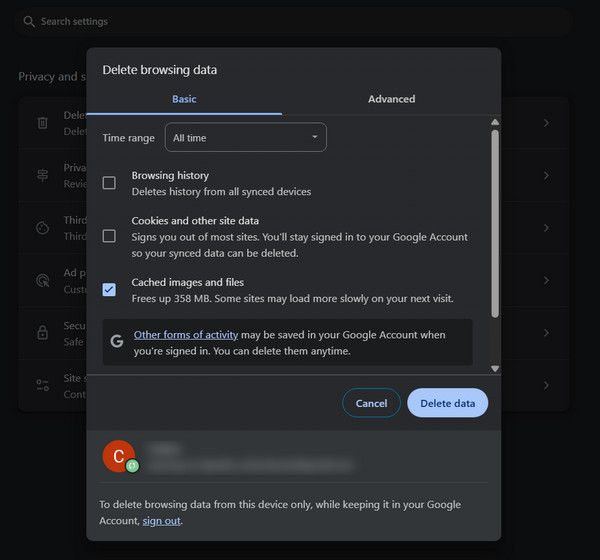Screen dimensions: 600x560
Task: Click the Security padlock icon
Action: coord(43,332)
